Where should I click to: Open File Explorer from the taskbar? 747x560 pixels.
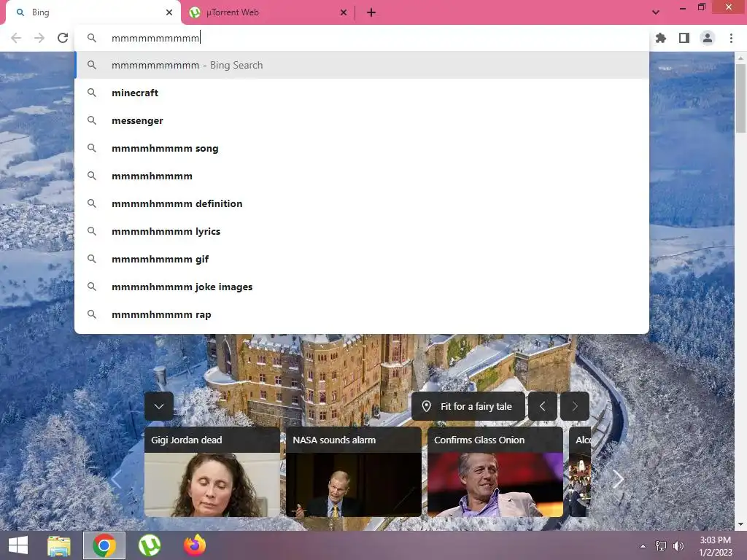pyautogui.click(x=59, y=545)
